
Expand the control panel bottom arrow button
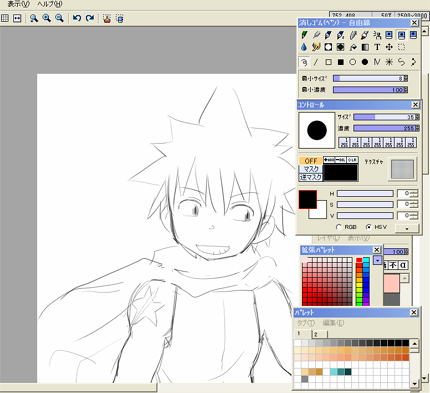pos(407,229)
